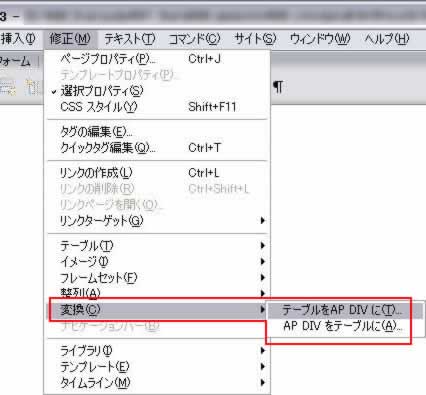Expand the イメージ(I) submenu
The width and height of the screenshot is (426, 395).
[157, 262]
